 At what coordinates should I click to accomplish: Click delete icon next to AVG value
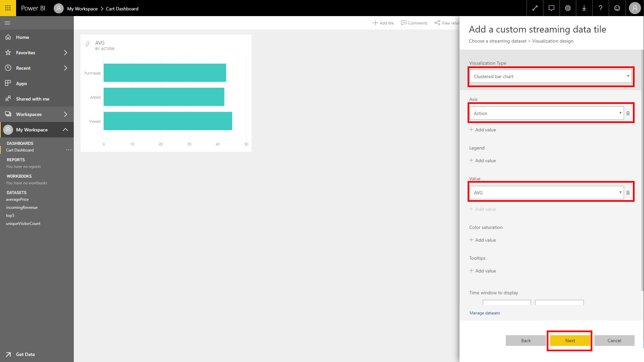pos(628,192)
